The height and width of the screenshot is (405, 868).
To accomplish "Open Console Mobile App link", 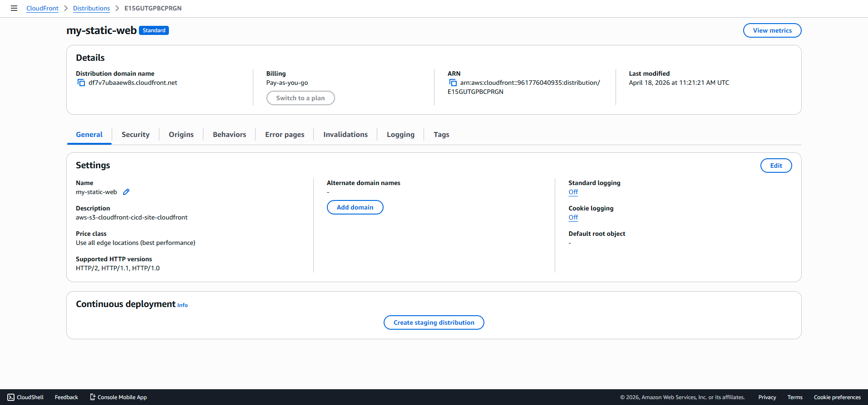I will [x=118, y=397].
